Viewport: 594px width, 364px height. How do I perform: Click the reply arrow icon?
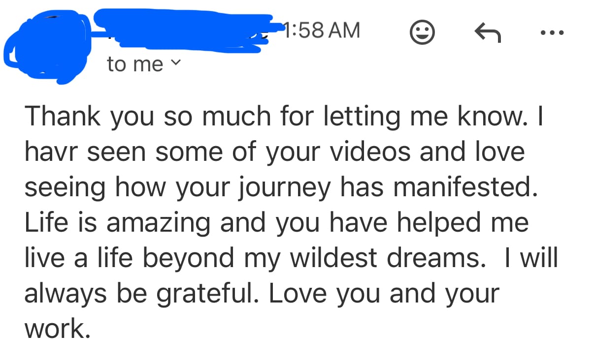[487, 33]
